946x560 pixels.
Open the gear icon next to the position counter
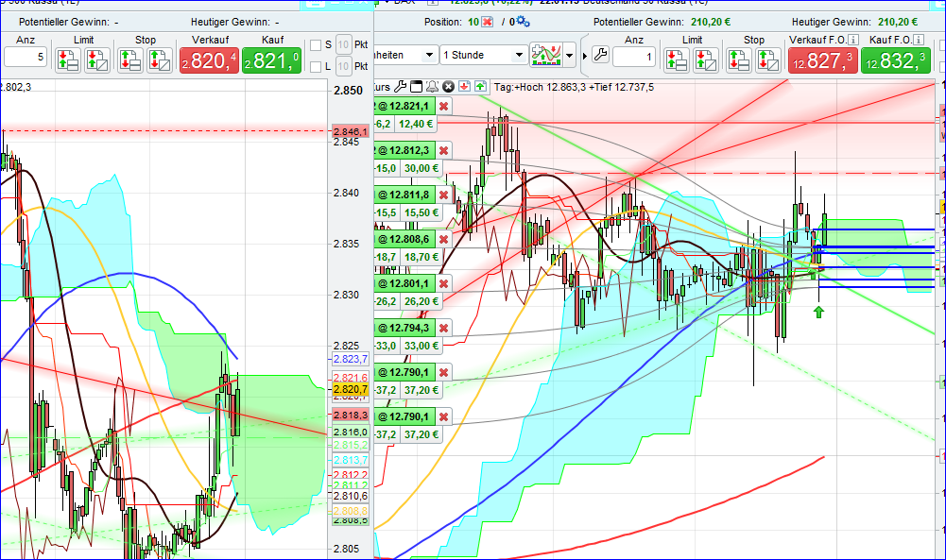[x=522, y=22]
